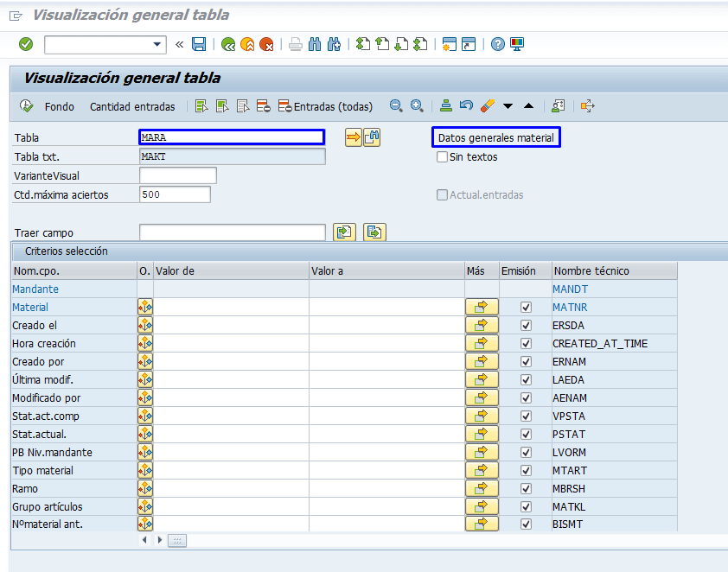Click the Execute clock icon in application toolbar
Viewport: 728px width, 572px height.
tap(26, 106)
